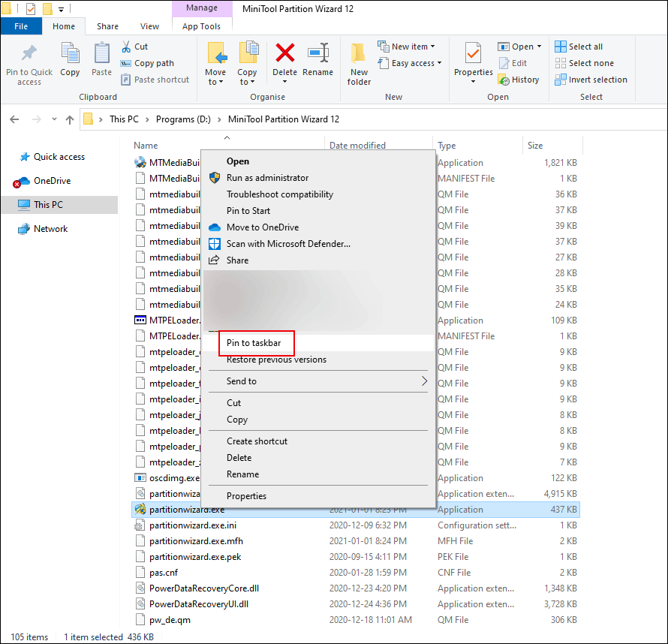The width and height of the screenshot is (668, 644).
Task: Select This PC in navigation pane
Action: (x=48, y=204)
